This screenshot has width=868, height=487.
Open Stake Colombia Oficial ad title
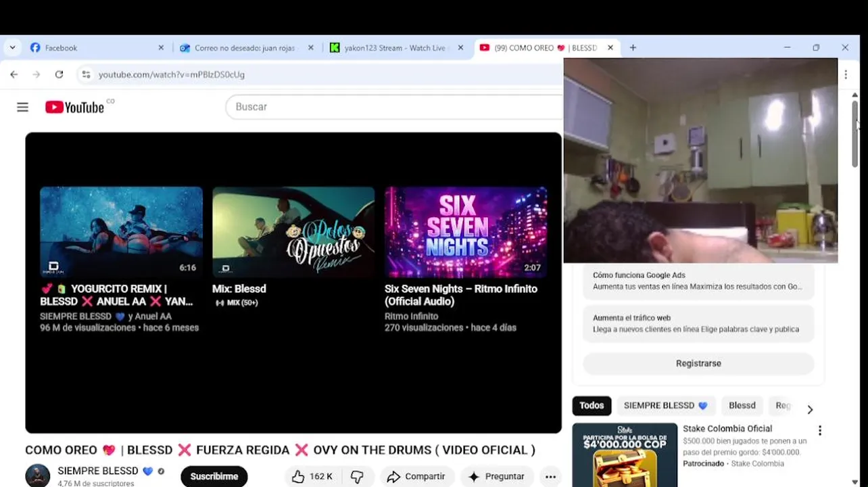727,428
